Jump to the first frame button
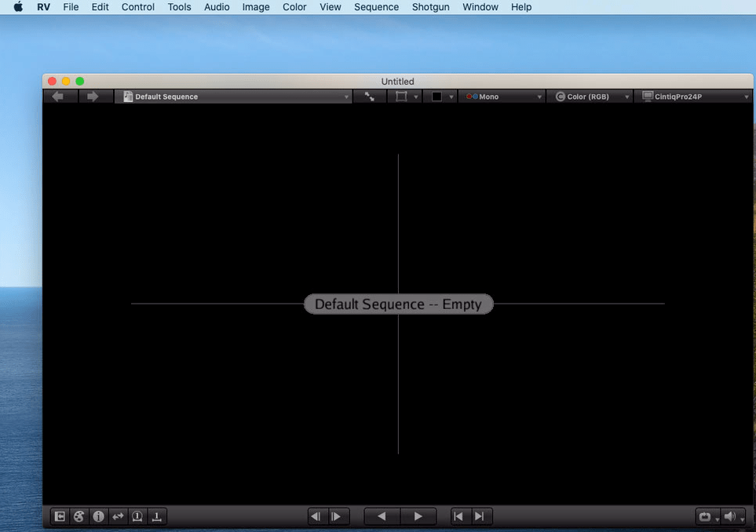756x532 pixels. click(459, 516)
